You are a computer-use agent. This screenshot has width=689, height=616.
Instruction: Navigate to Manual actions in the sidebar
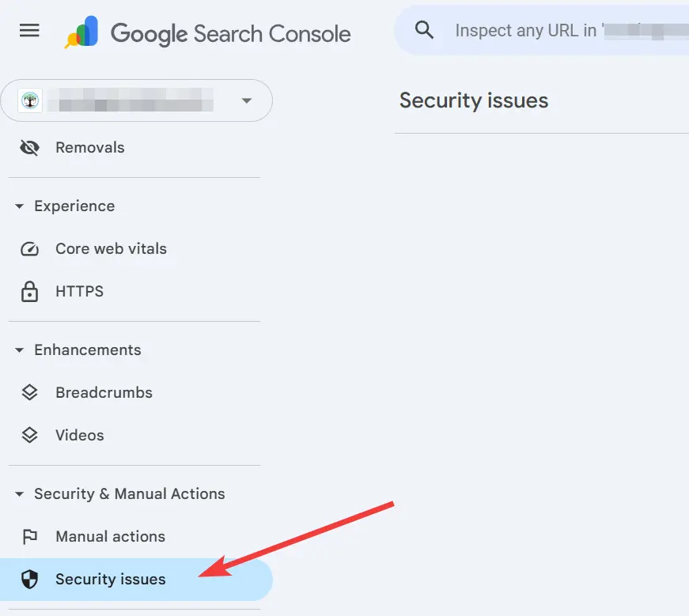(x=110, y=536)
